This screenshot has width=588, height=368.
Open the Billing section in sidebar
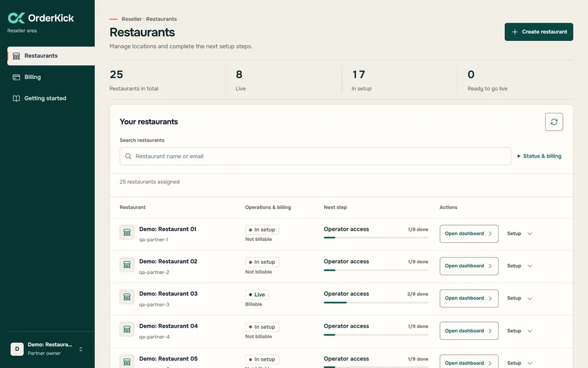pyautogui.click(x=51, y=77)
